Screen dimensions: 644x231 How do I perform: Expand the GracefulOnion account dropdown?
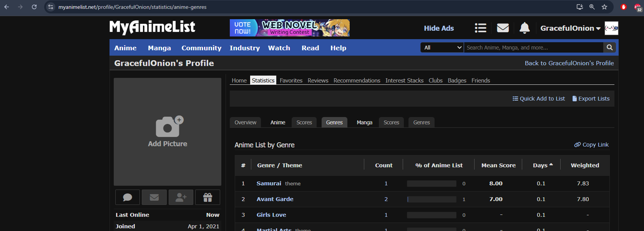[570, 28]
